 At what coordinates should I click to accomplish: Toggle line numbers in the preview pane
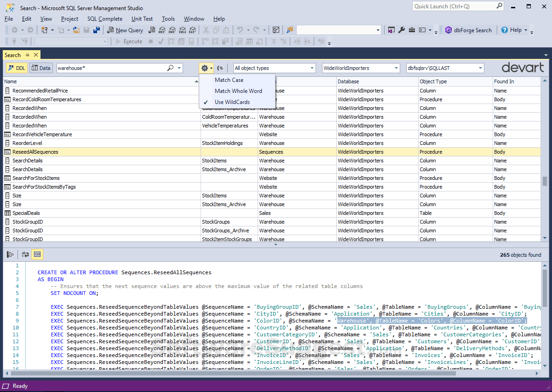[37, 254]
